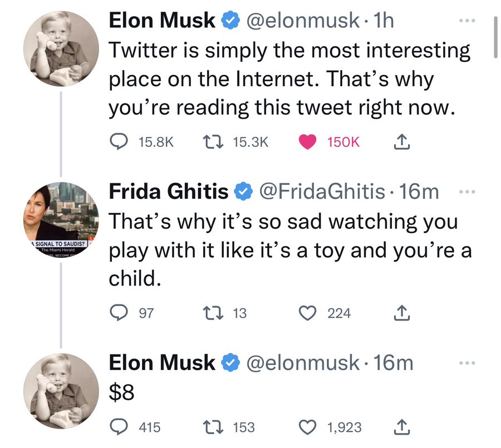Like the $8 tweet with 1,923 likes

coord(307,427)
